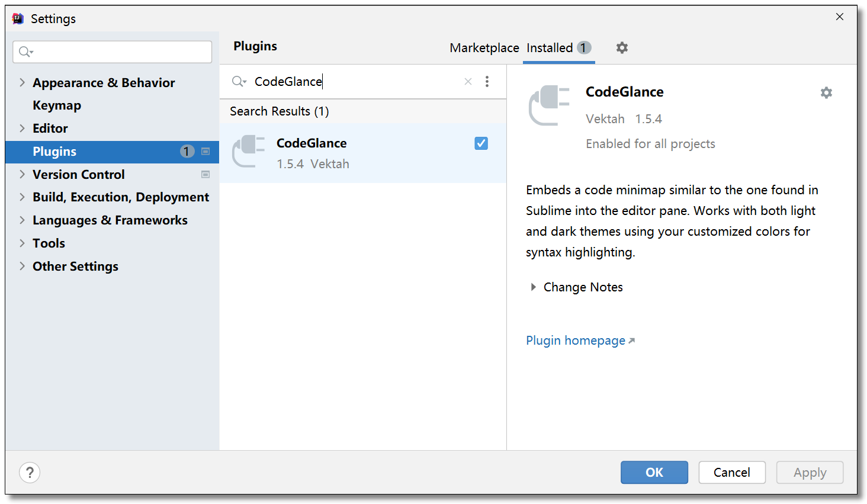Click the Cancel button

coord(732,473)
